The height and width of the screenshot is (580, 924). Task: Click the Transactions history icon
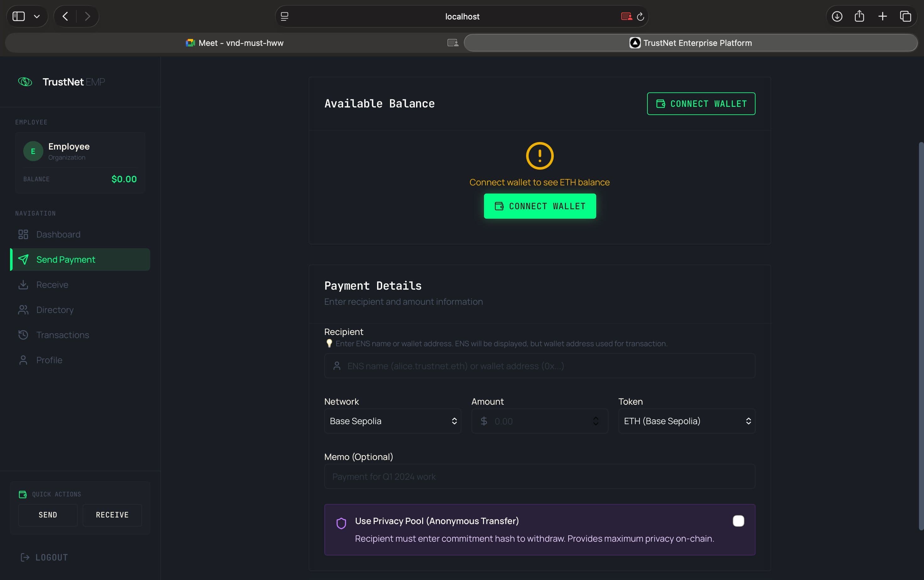(x=23, y=335)
